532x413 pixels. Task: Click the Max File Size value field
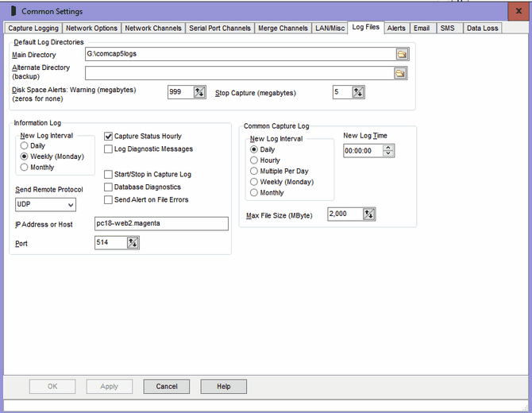pos(345,214)
